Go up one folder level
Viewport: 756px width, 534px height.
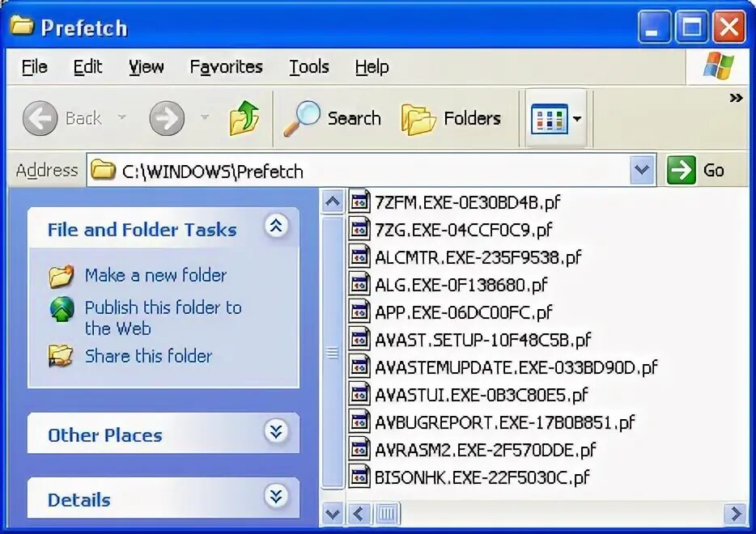244,118
